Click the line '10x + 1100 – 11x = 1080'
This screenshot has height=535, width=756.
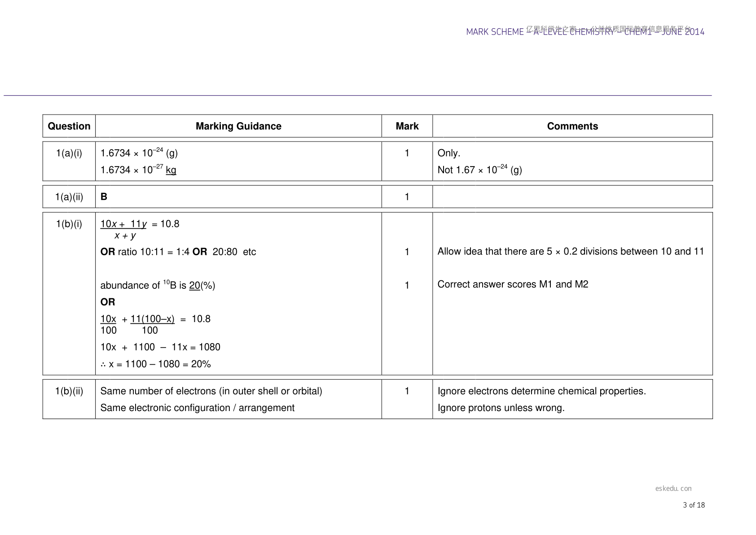(x=160, y=347)
